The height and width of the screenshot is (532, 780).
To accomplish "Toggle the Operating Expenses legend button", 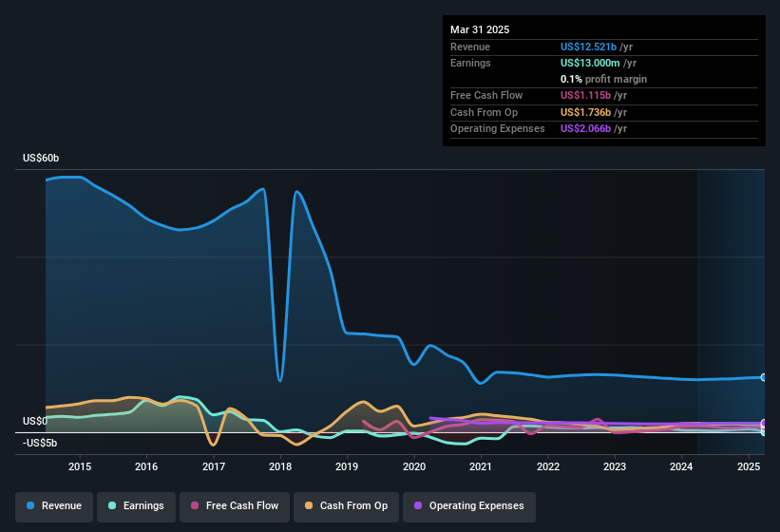I will click(x=469, y=506).
